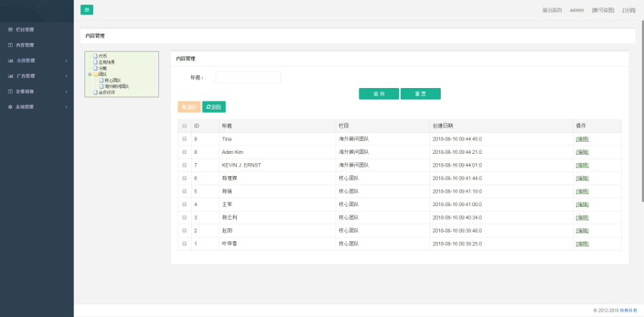
Task: Expand the 广告管理 sidebar submenu arrow
Action: [67, 76]
